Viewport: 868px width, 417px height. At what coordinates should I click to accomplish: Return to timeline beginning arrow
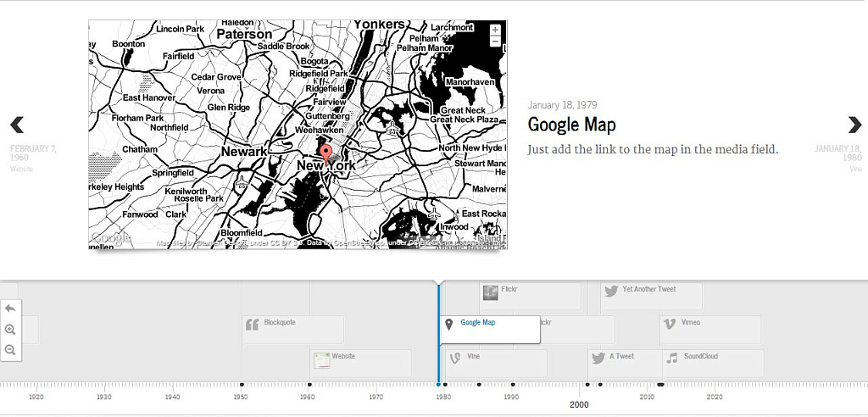coord(10,309)
